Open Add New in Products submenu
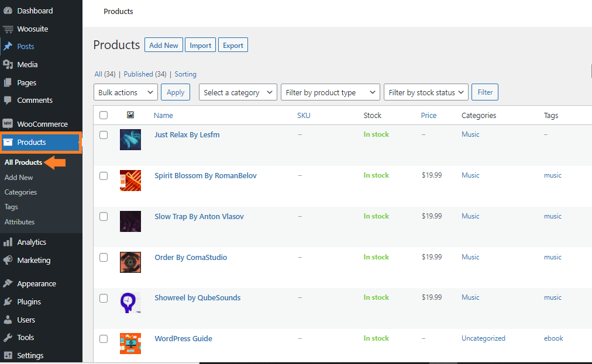 19,177
